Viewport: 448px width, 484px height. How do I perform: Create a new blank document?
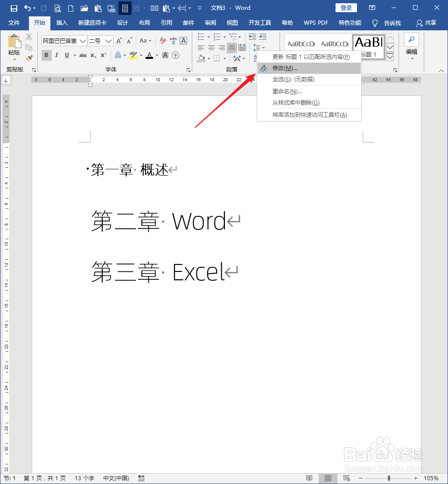point(70,8)
